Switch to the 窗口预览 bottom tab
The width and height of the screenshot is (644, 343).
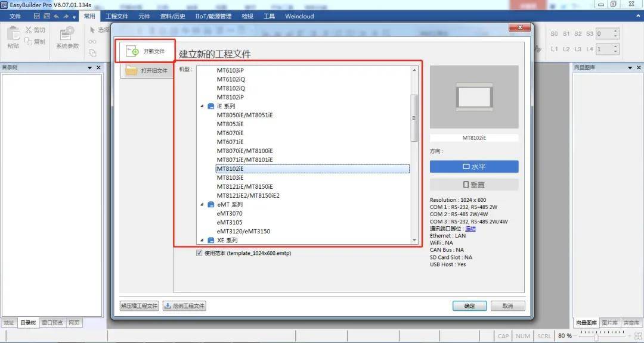pos(53,323)
